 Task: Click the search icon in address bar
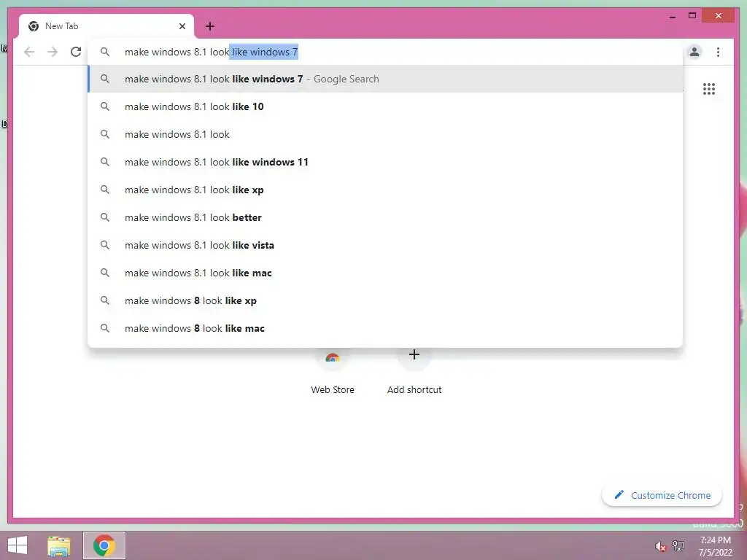105,52
